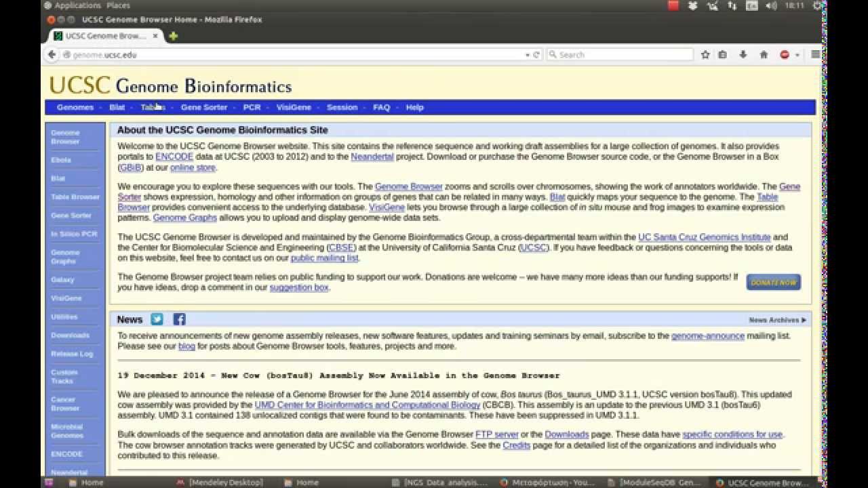Open VisiGene in the blue navigation bar
The width and height of the screenshot is (868, 488).
pyautogui.click(x=294, y=107)
